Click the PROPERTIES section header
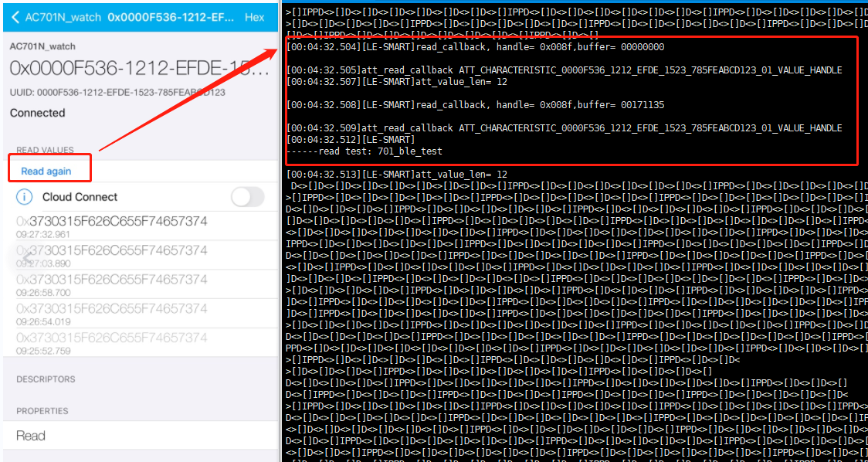Screen dimensions: 868x462 click(x=42, y=411)
